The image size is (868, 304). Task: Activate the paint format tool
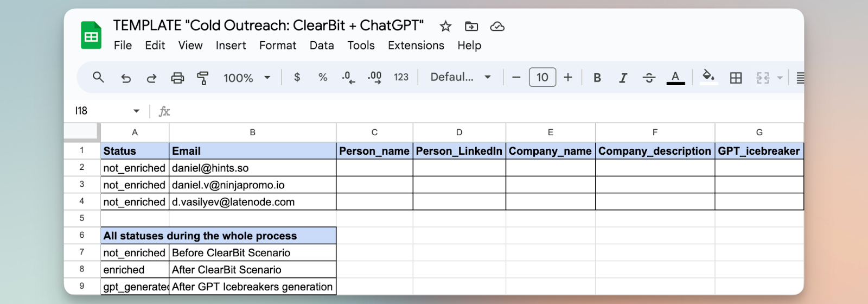(203, 78)
